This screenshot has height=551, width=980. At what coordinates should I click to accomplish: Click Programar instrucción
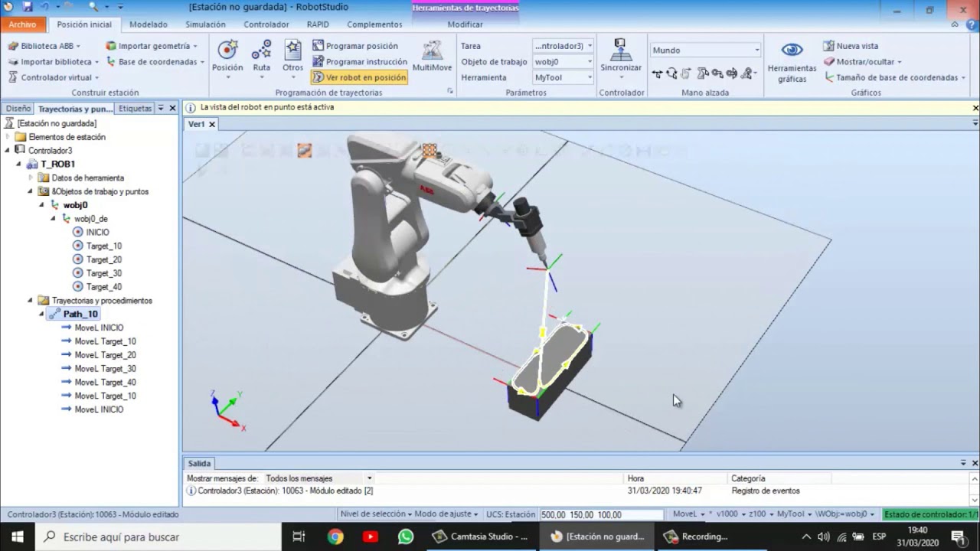[360, 62]
